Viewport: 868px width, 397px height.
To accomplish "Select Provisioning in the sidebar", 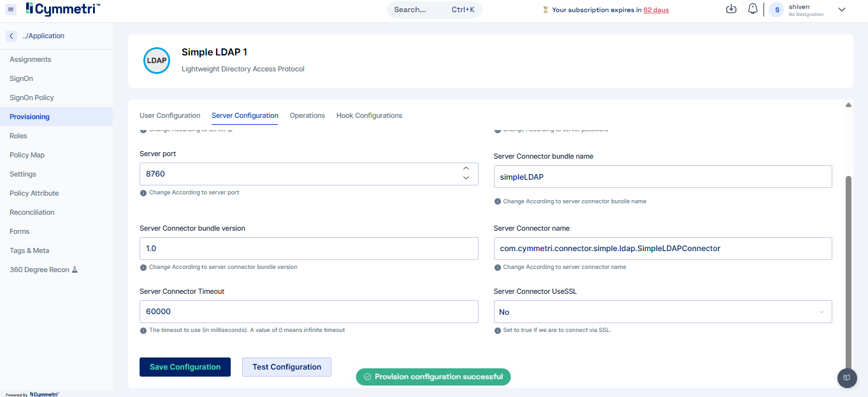I will 56,117.
